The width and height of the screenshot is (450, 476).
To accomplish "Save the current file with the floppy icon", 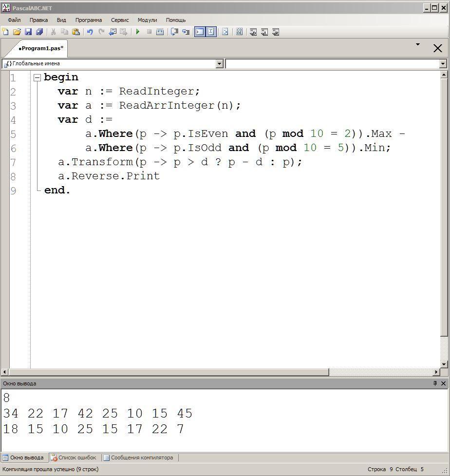I will click(x=28, y=32).
